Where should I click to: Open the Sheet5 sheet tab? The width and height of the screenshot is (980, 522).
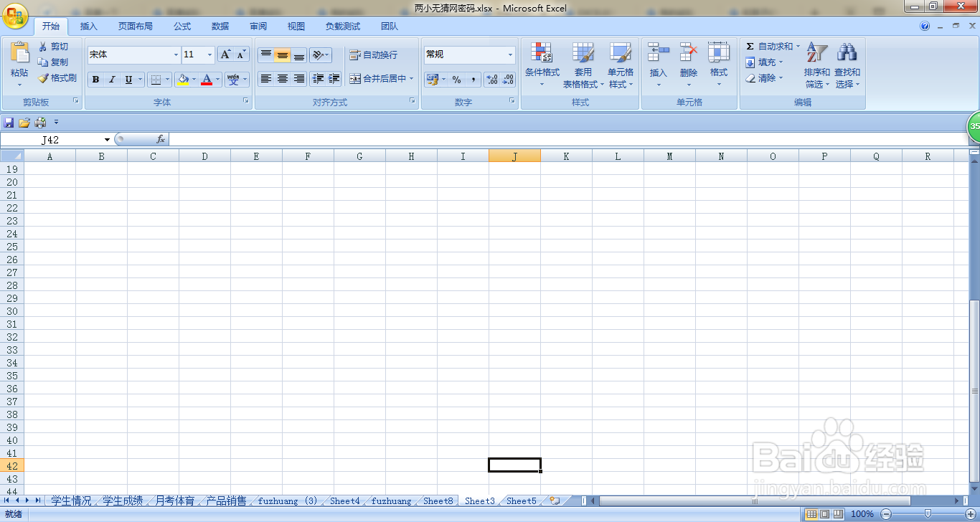click(522, 500)
